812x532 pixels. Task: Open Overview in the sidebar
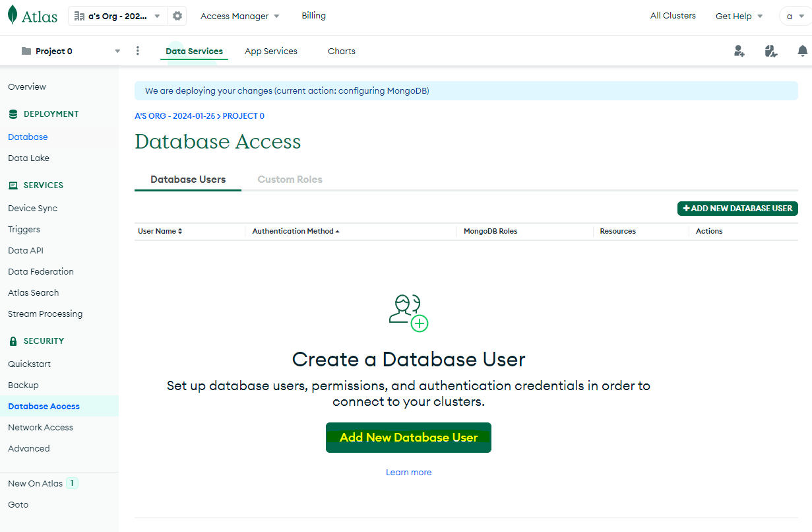pyautogui.click(x=27, y=86)
